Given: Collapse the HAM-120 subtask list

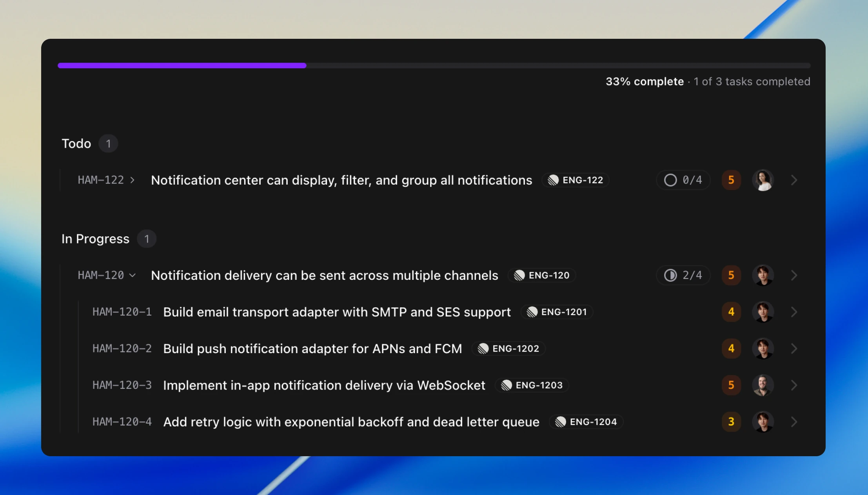Looking at the screenshot, I should (x=133, y=276).
